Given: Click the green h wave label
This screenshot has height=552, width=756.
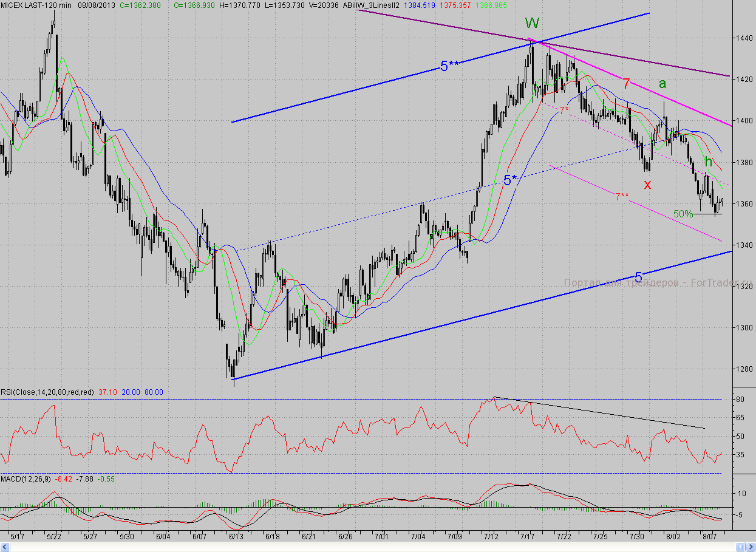Looking at the screenshot, I should coord(709,162).
